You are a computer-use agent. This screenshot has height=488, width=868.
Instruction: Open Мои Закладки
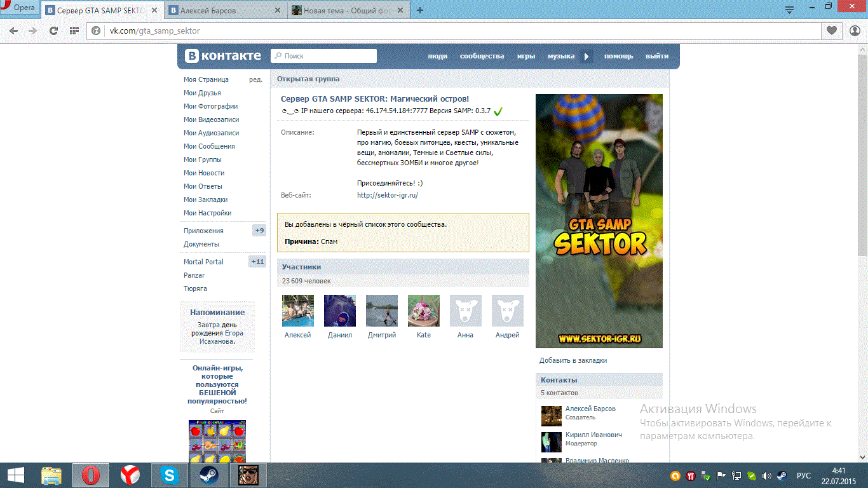point(205,200)
